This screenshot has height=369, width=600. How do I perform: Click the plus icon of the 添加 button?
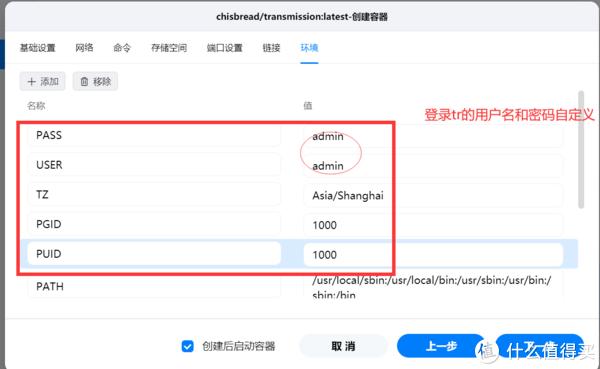[x=32, y=82]
